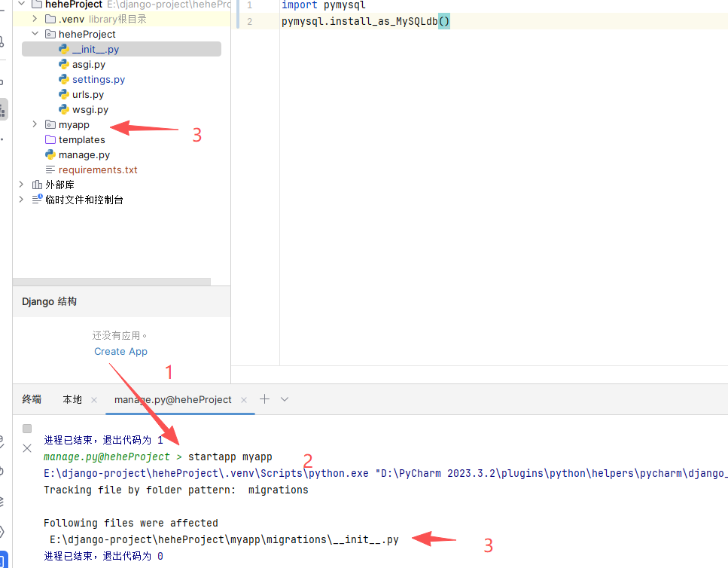Open the terminal tab options dropdown
The height and width of the screenshot is (568, 728).
coord(285,399)
